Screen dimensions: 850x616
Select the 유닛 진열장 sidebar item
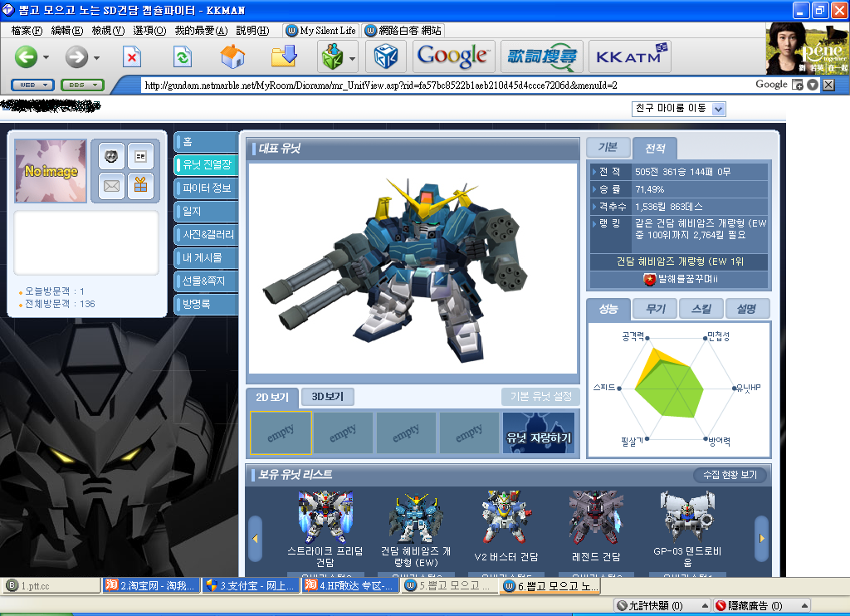click(207, 165)
